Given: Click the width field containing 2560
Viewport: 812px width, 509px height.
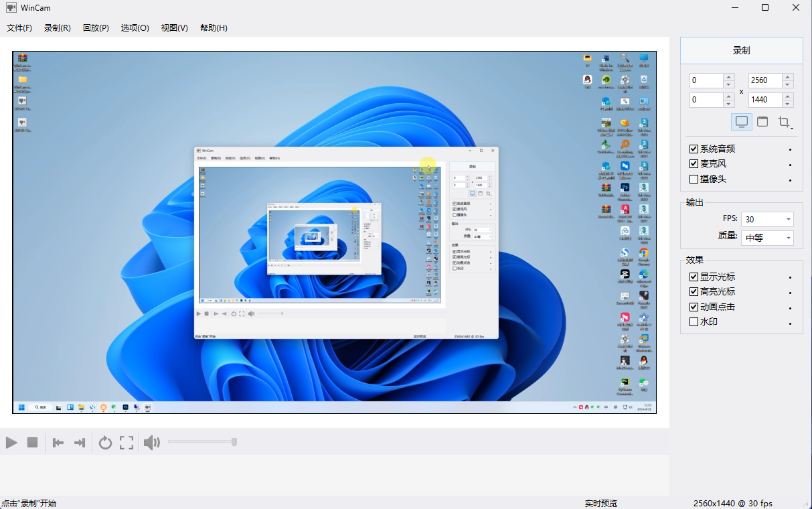Looking at the screenshot, I should click(x=766, y=80).
